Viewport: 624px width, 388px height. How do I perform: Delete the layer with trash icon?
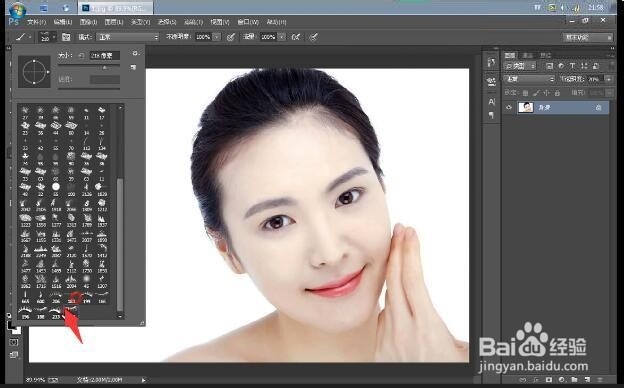click(x=600, y=380)
